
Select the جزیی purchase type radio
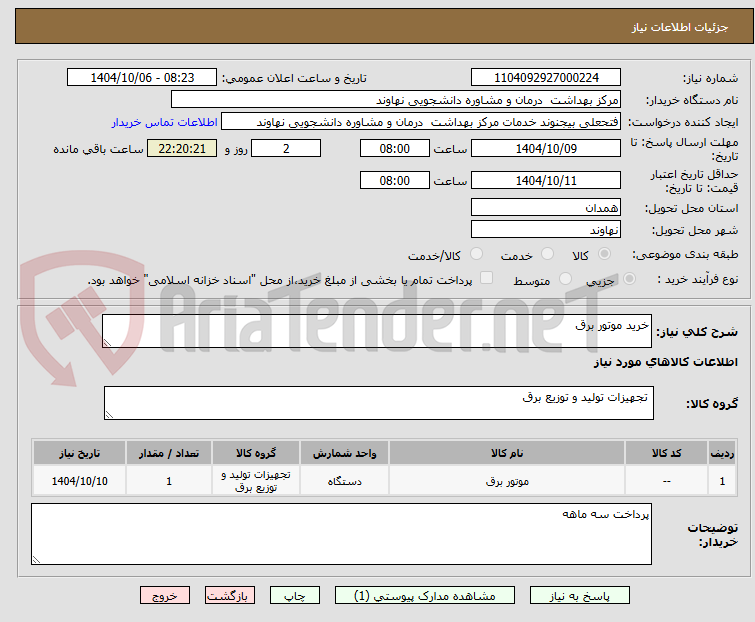629,279
